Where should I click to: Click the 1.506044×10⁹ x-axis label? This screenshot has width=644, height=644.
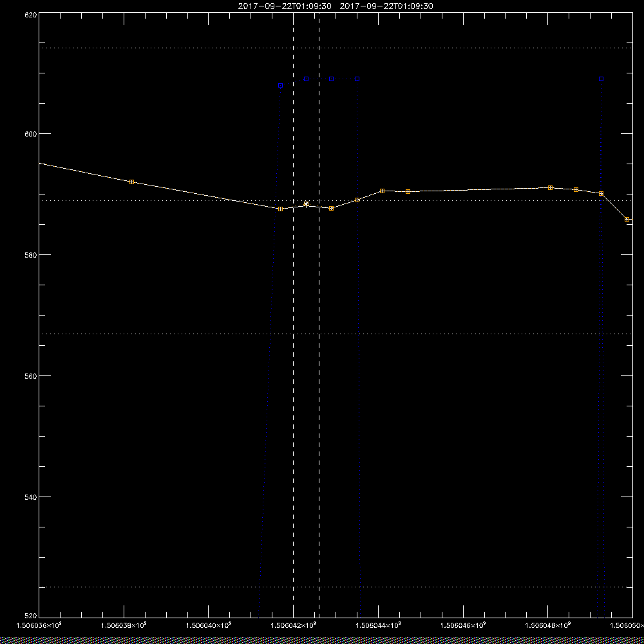tap(378, 625)
